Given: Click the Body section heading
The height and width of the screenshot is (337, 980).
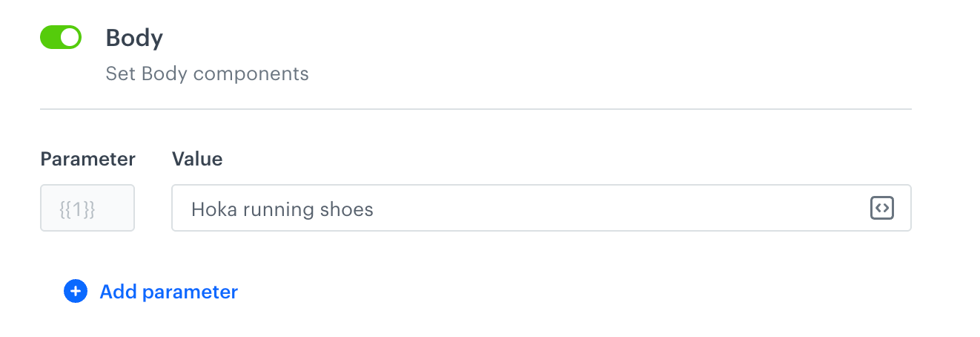Looking at the screenshot, I should point(134,38).
